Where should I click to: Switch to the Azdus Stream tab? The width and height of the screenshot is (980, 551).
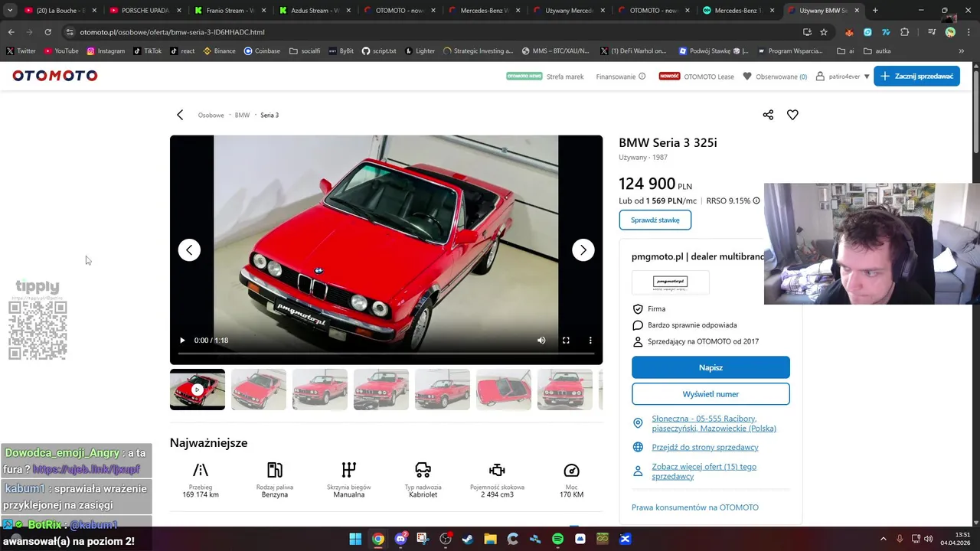[314, 11]
